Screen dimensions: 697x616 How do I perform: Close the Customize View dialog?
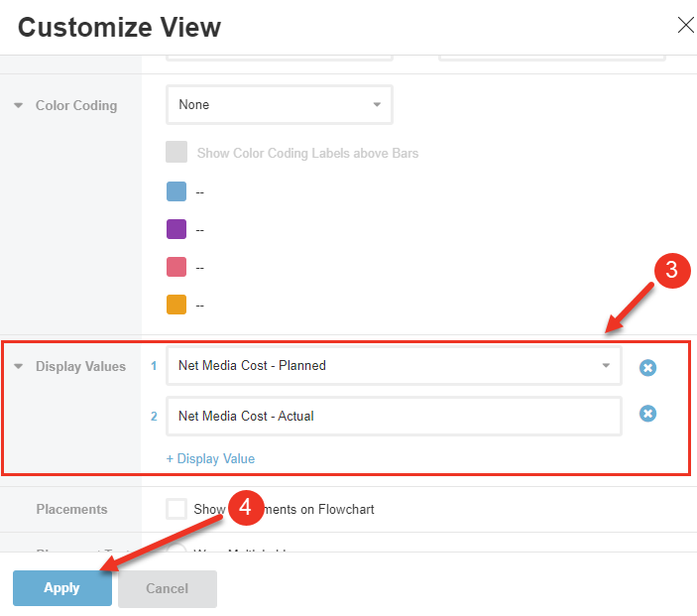pos(685,26)
